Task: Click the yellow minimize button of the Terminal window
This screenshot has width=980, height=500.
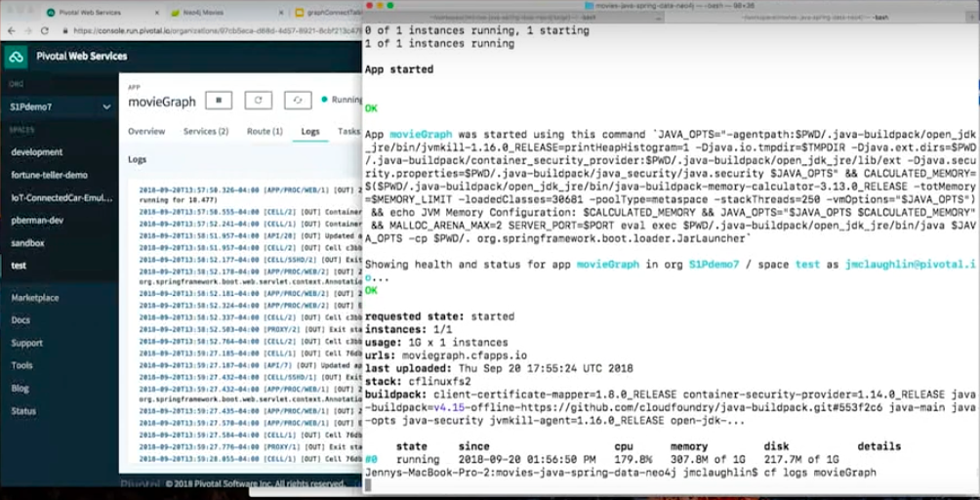Action: point(380,5)
